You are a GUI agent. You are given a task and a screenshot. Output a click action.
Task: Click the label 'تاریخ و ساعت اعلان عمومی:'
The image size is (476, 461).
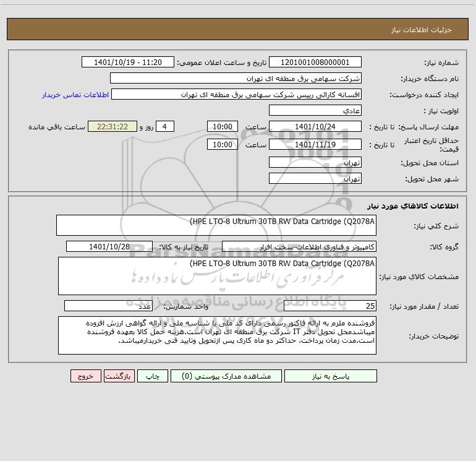[222, 62]
